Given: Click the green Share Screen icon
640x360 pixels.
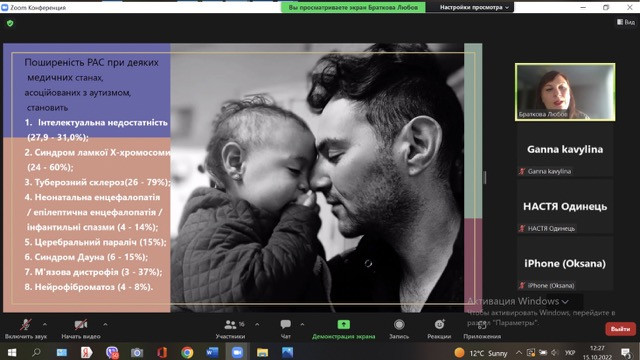Looking at the screenshot, I should point(344,324).
